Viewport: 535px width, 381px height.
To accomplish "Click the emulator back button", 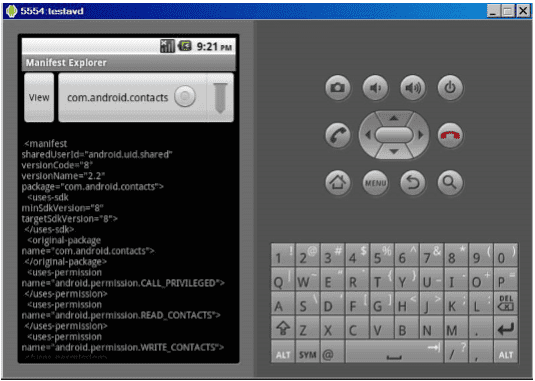I will (413, 183).
